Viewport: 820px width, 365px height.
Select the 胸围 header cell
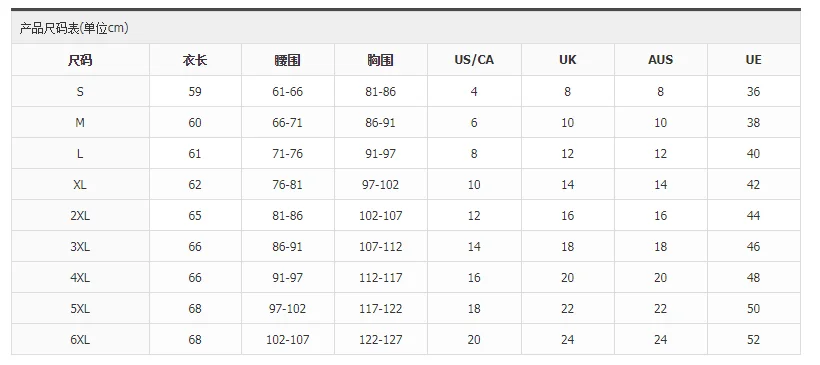coord(381,60)
